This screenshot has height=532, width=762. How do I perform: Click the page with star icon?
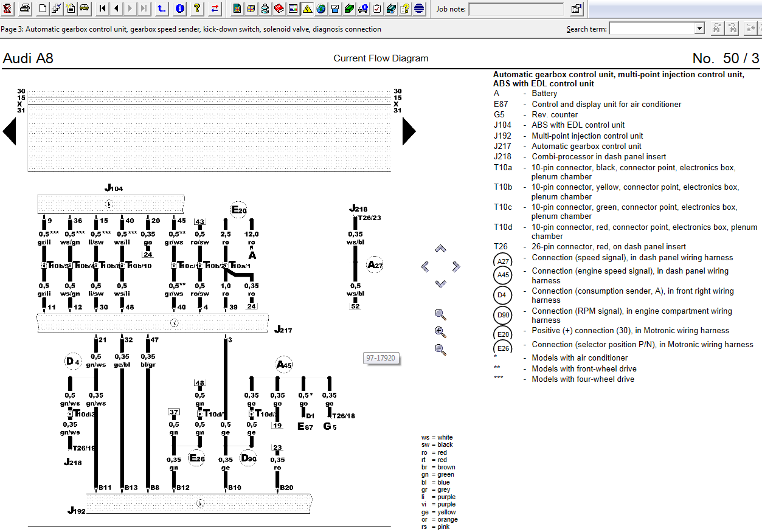click(70, 9)
